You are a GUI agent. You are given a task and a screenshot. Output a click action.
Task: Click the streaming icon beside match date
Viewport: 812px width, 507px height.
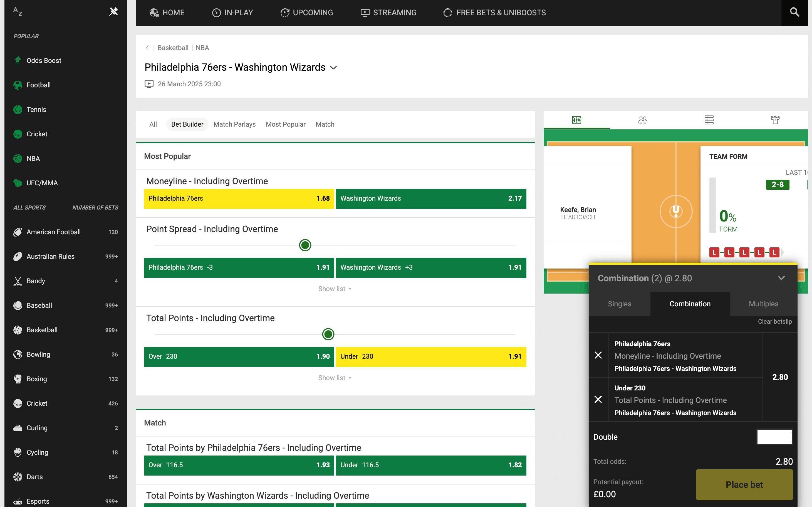coord(149,84)
